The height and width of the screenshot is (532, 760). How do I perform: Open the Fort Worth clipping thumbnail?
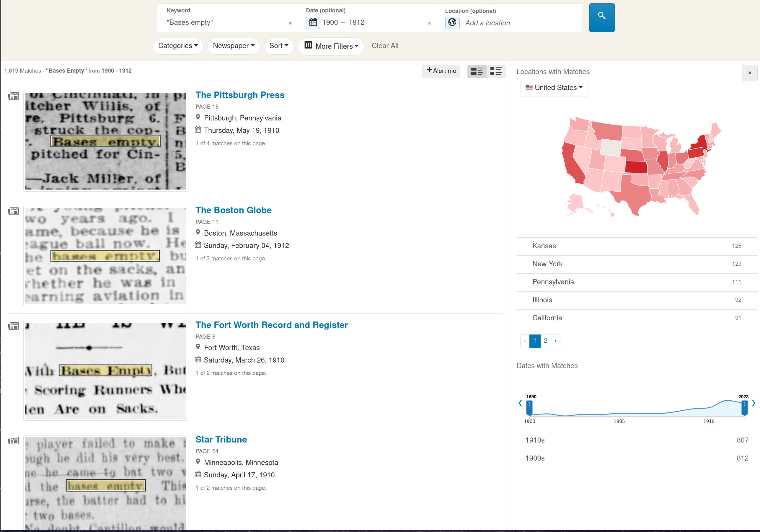pyautogui.click(x=106, y=371)
